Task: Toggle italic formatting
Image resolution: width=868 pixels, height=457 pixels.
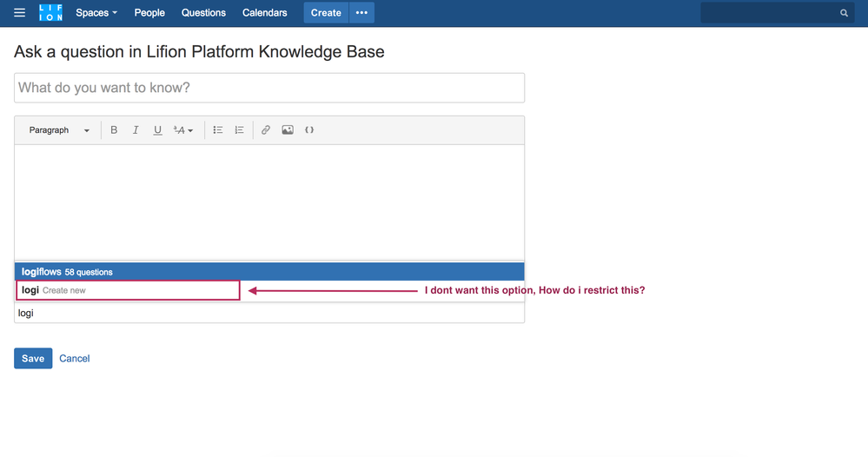Action: point(136,130)
